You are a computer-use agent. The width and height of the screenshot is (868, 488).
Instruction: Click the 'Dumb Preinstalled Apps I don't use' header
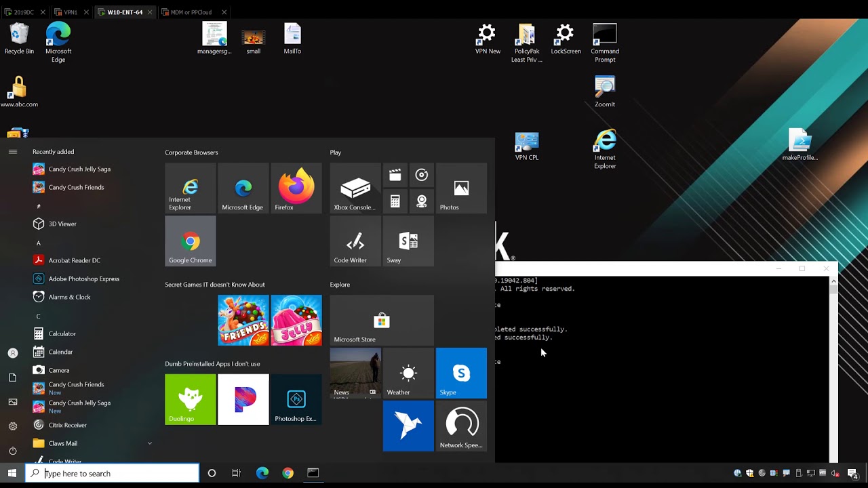pos(212,364)
